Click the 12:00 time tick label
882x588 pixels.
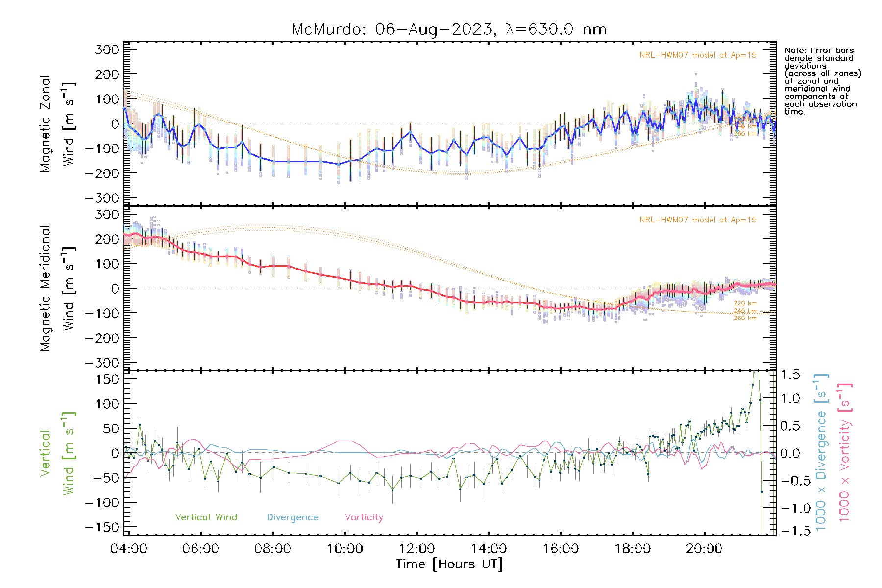pos(416,549)
